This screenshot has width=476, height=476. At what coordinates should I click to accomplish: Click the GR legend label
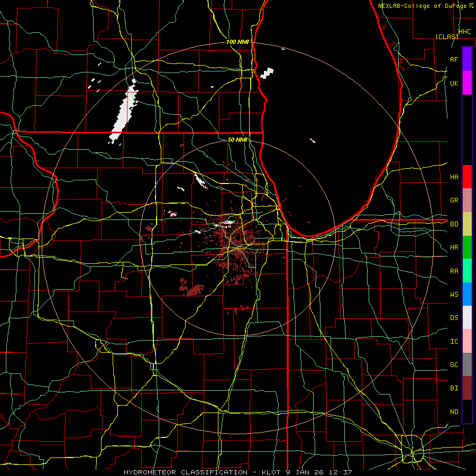pyautogui.click(x=454, y=200)
